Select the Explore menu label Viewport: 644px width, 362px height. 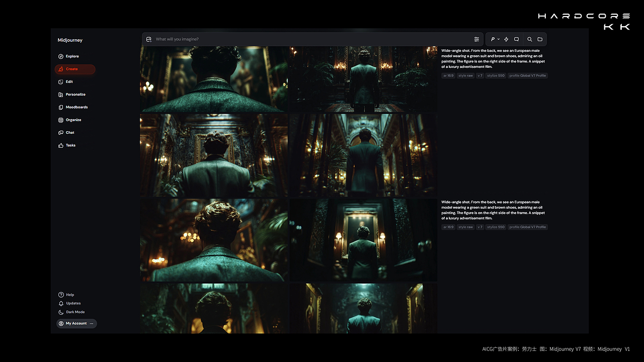pyautogui.click(x=72, y=56)
